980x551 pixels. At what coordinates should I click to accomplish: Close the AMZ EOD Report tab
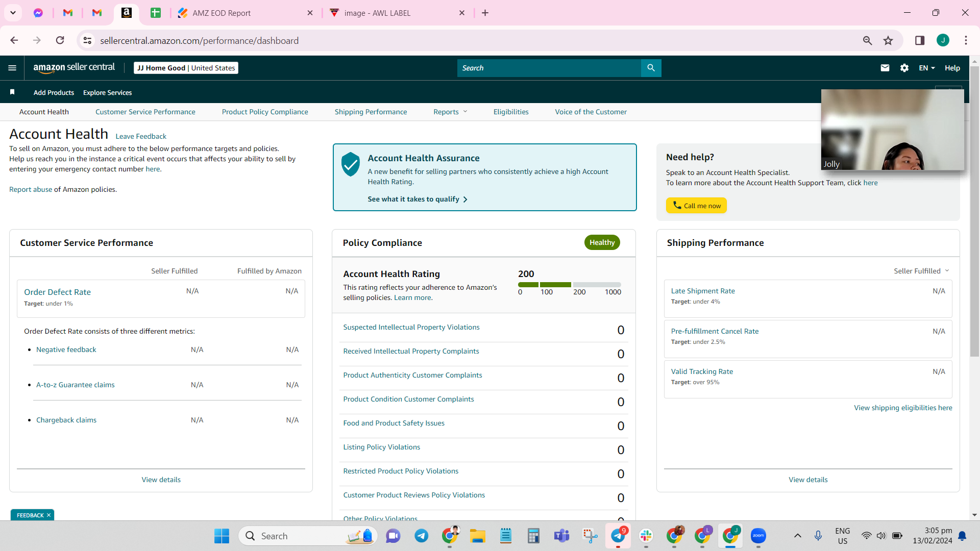tap(310, 13)
